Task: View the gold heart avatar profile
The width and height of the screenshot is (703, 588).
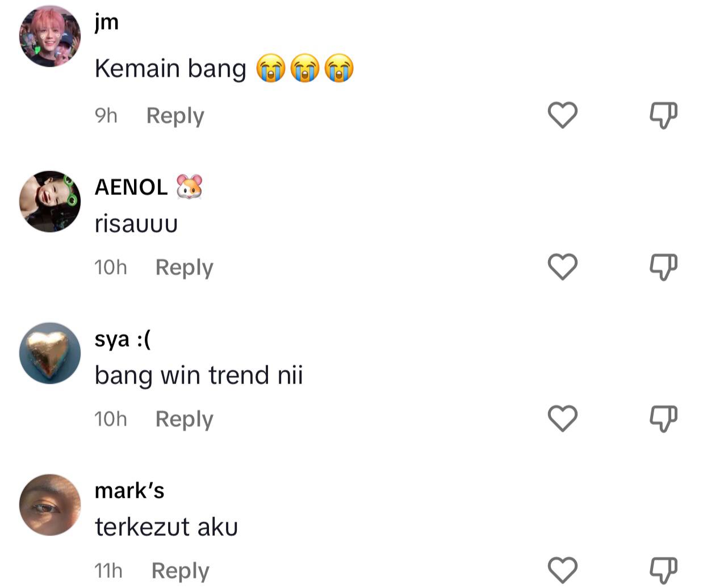Action: pos(50,353)
